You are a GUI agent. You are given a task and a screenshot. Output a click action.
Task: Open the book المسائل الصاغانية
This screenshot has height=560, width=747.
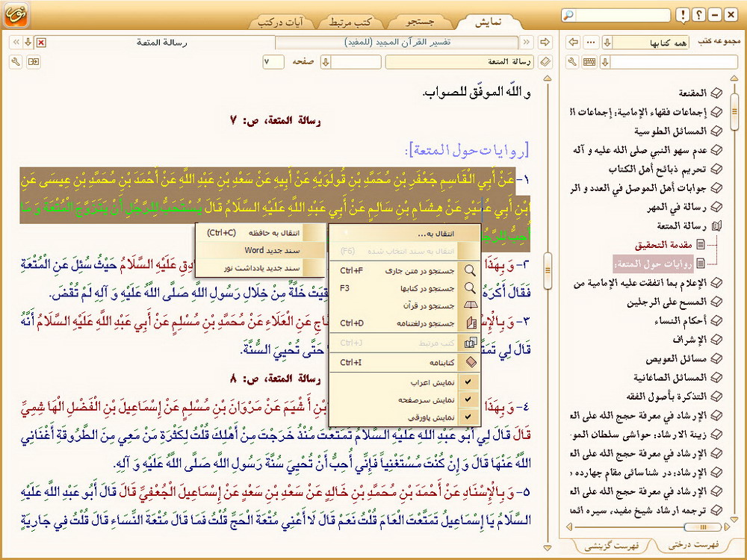(x=670, y=378)
